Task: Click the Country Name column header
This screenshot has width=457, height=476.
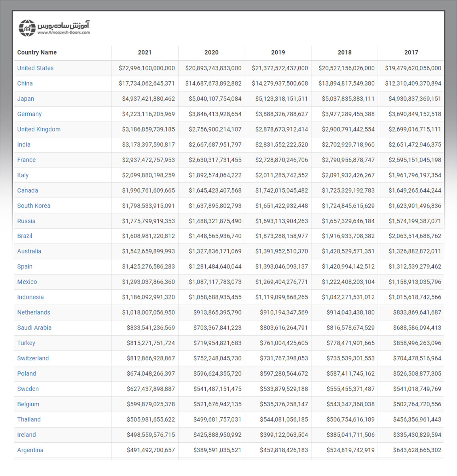Action: pyautogui.click(x=37, y=52)
